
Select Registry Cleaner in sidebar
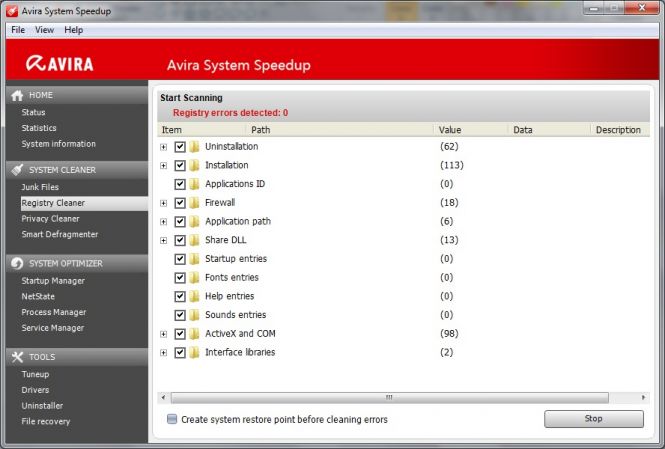coord(84,203)
